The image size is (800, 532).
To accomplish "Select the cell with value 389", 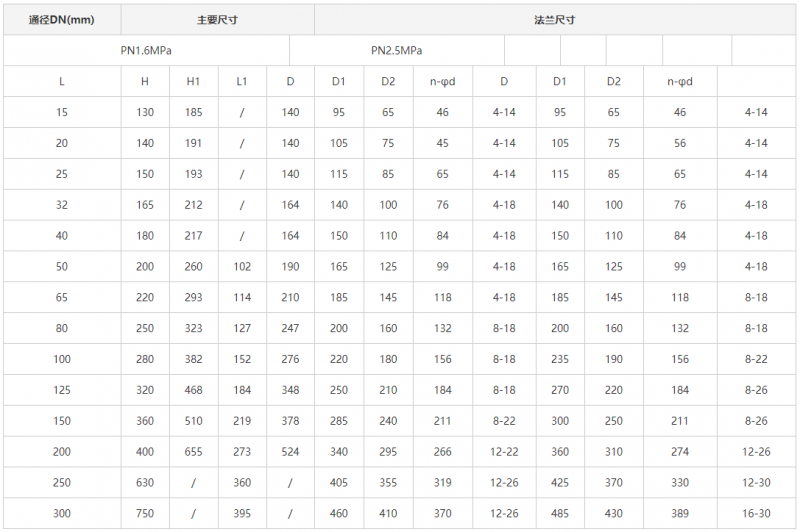I will [x=680, y=513].
